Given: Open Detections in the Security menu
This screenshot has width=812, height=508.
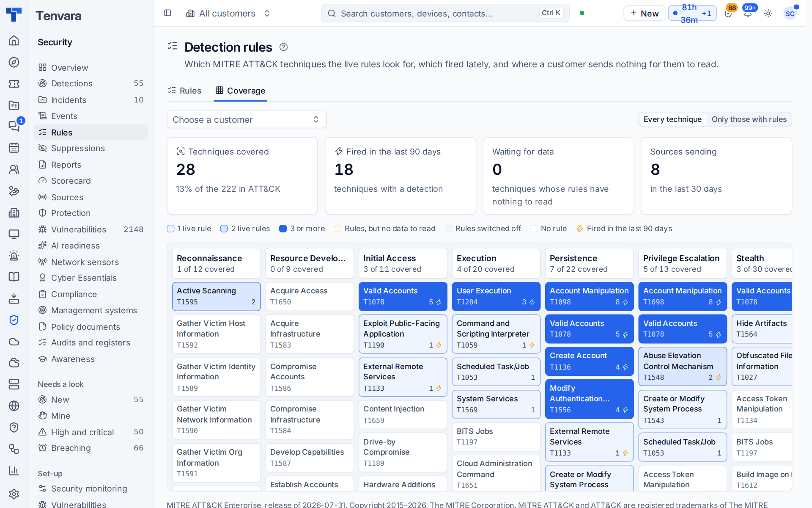Looking at the screenshot, I should 91,83.
